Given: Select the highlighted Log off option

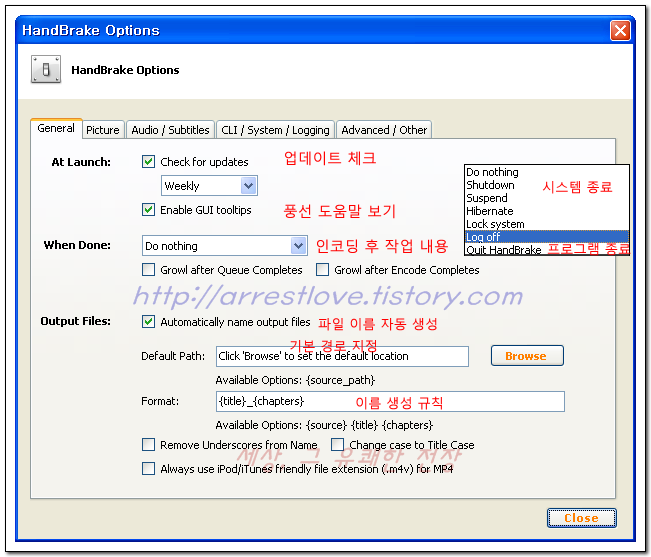Looking at the screenshot, I should point(547,237).
